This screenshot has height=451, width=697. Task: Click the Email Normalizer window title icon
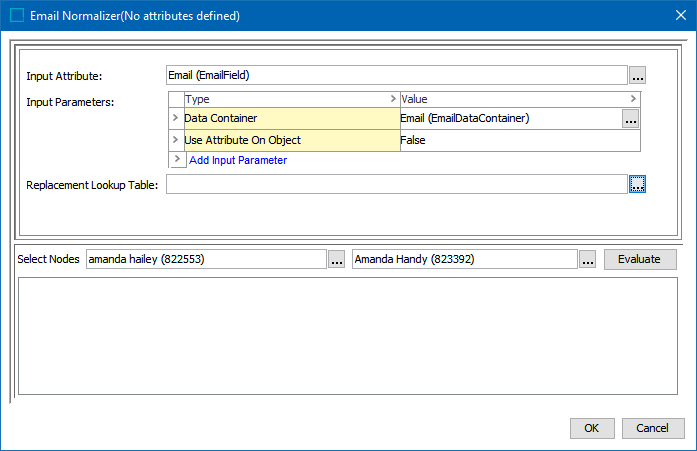pos(16,16)
